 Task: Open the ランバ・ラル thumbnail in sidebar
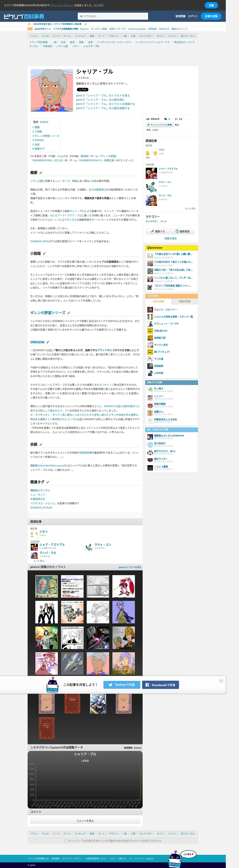151,200
